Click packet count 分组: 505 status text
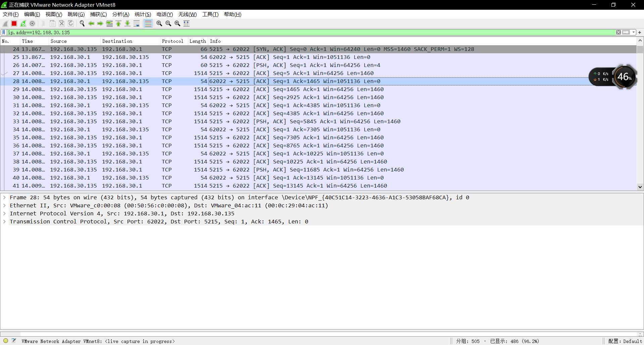The height and width of the screenshot is (345, 644). click(468, 341)
